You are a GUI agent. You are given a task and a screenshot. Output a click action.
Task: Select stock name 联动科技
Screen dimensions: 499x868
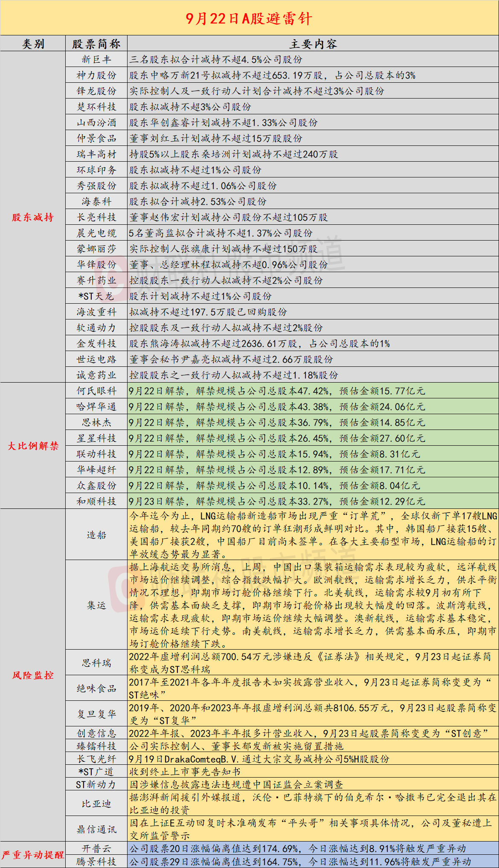(x=96, y=454)
